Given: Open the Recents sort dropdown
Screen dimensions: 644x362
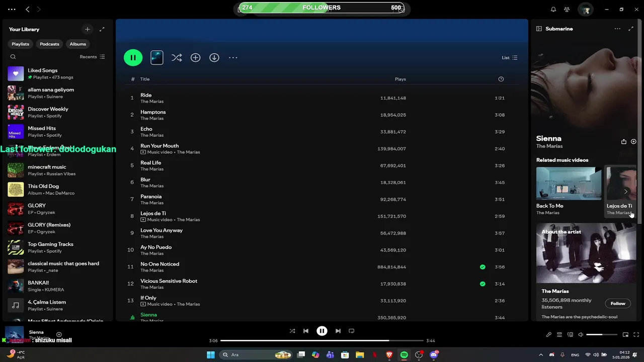Looking at the screenshot, I should pos(93,57).
